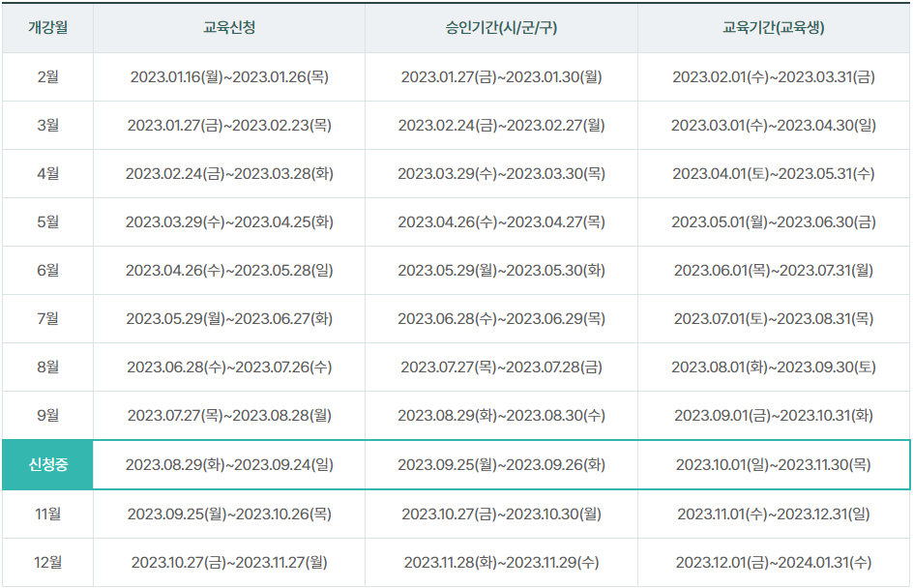The image size is (913, 588).
Task: Click training period 2023.07.01(토)~2023.08.31(목)
Action: click(x=774, y=318)
